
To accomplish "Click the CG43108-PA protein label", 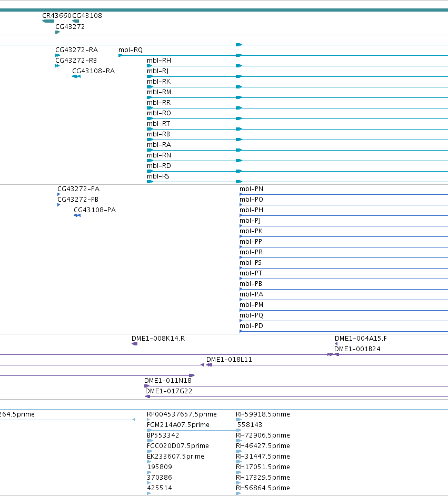I will click(x=95, y=210).
